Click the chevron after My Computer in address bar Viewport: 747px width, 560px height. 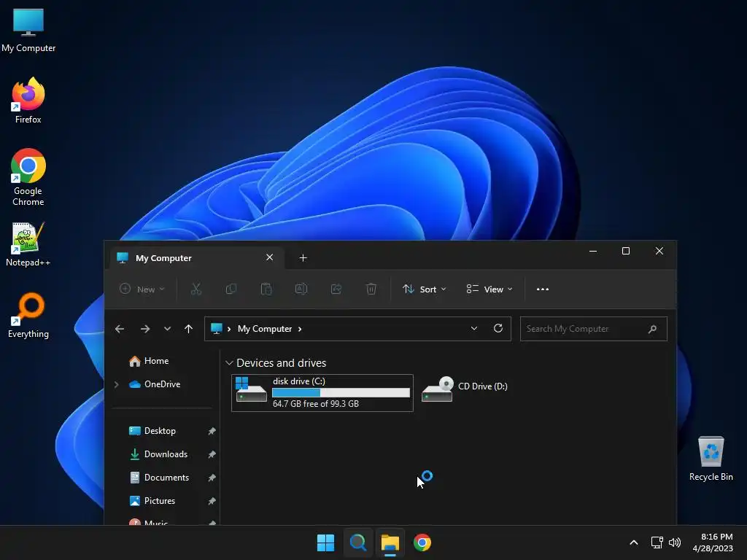click(300, 329)
